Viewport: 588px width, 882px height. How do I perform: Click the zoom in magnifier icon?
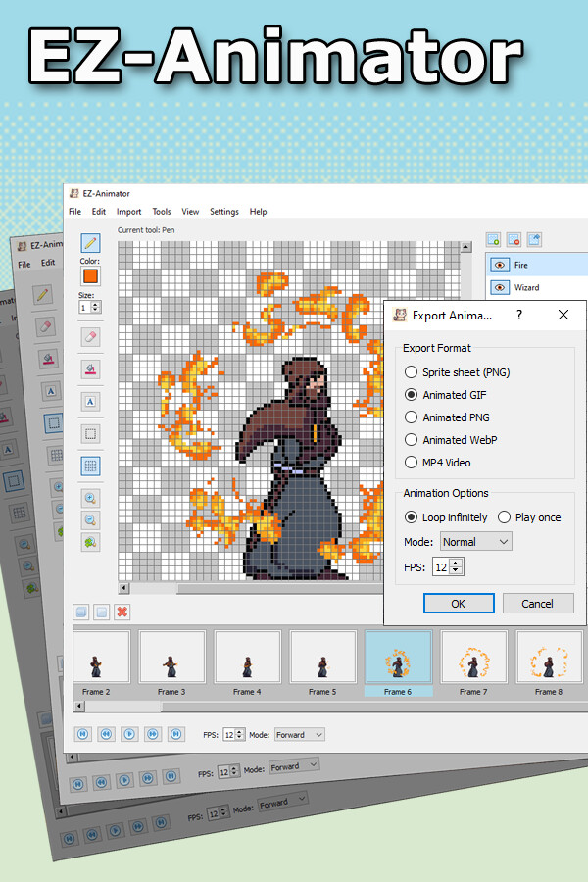coord(90,498)
